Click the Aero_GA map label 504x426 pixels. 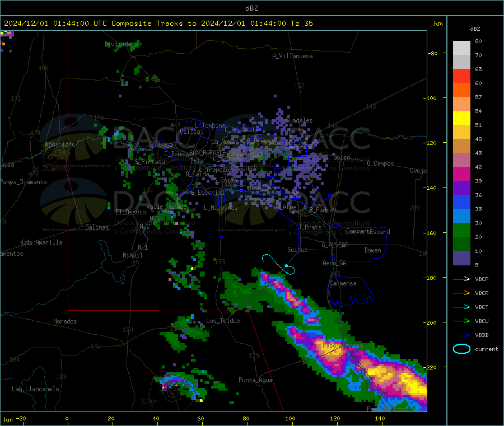coord(335,263)
